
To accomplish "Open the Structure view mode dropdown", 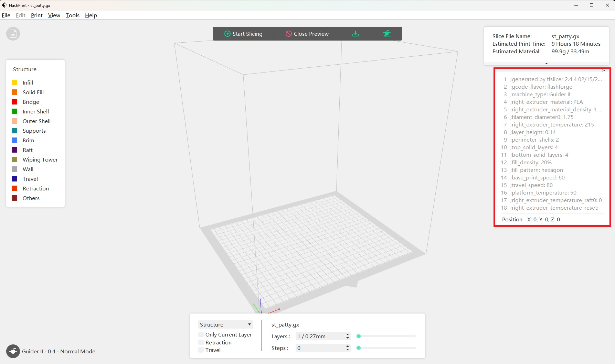I will [x=225, y=324].
